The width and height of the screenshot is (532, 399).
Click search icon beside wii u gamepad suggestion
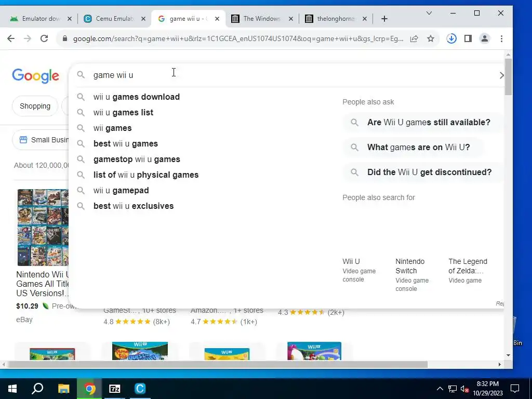[x=81, y=190]
